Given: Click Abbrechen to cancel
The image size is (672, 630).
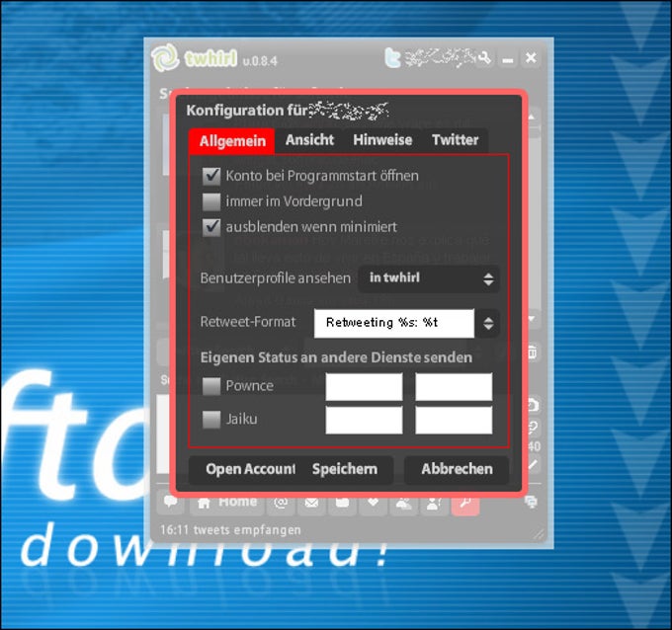Looking at the screenshot, I should tap(457, 469).
